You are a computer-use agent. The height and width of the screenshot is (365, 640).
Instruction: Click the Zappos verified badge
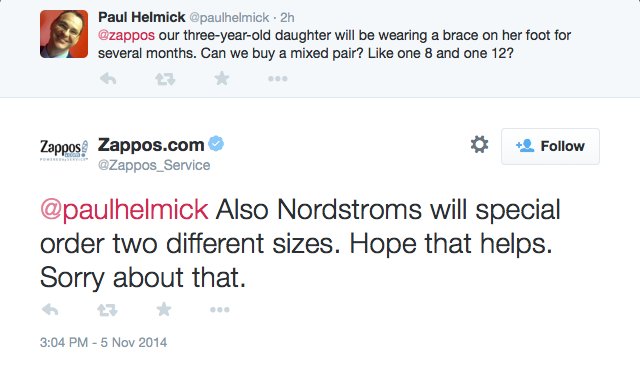click(216, 144)
